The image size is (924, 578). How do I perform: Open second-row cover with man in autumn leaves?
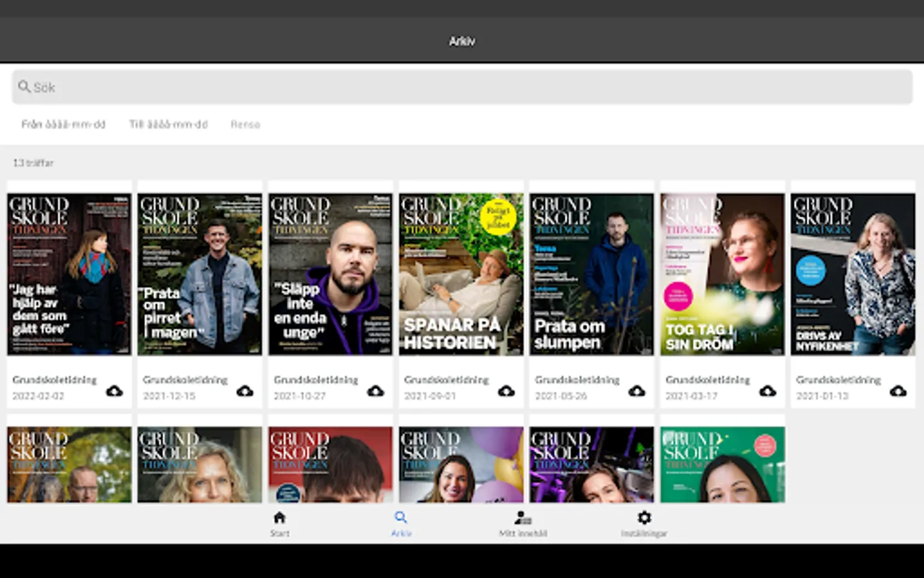point(69,465)
